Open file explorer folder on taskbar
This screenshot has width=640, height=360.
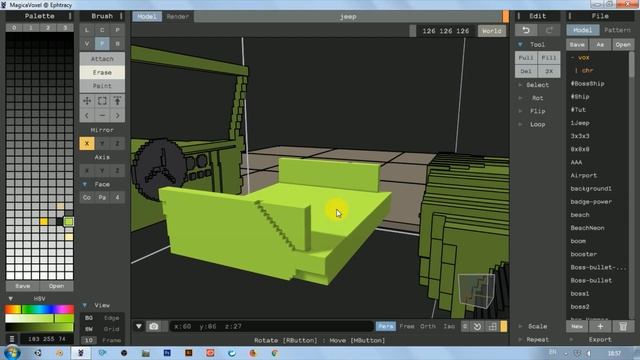pos(146,353)
